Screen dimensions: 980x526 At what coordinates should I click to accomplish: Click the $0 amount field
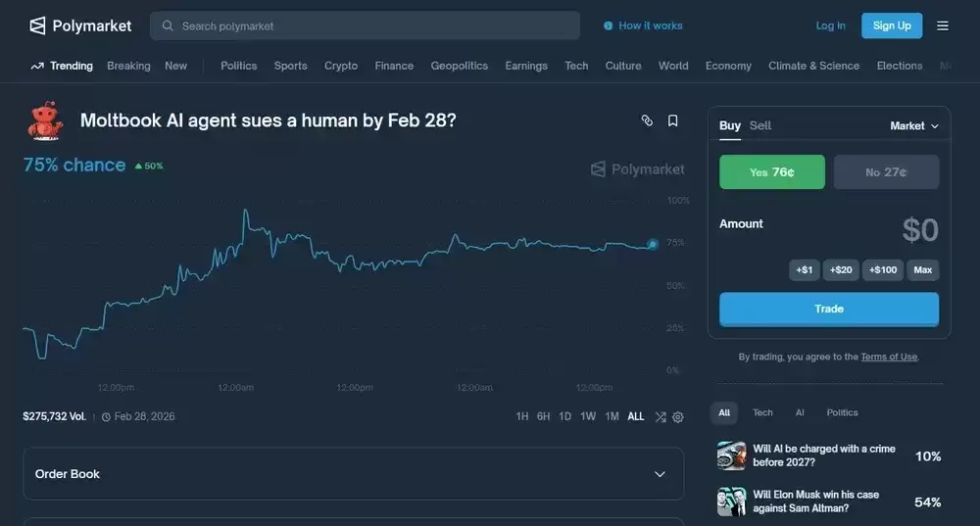(x=920, y=230)
